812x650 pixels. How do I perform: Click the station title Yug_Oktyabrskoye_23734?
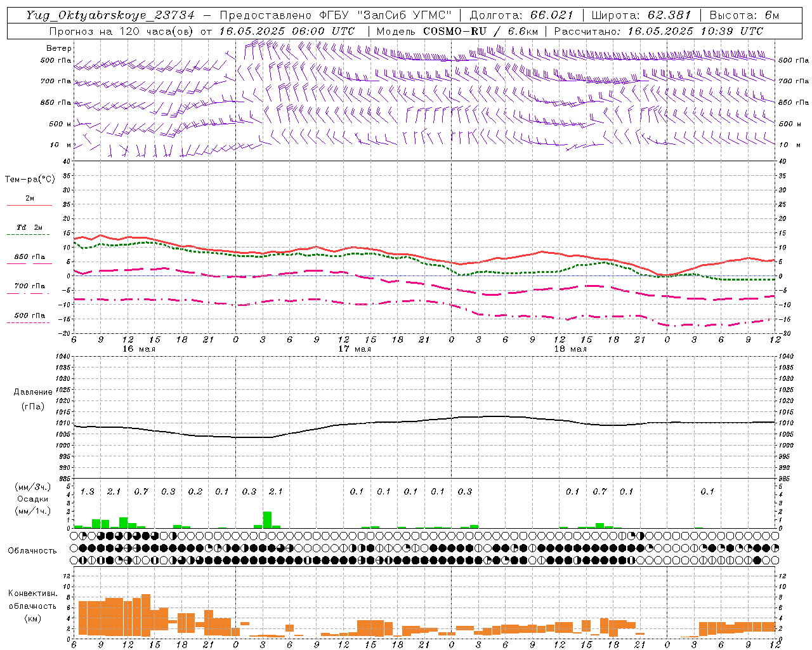110,15
